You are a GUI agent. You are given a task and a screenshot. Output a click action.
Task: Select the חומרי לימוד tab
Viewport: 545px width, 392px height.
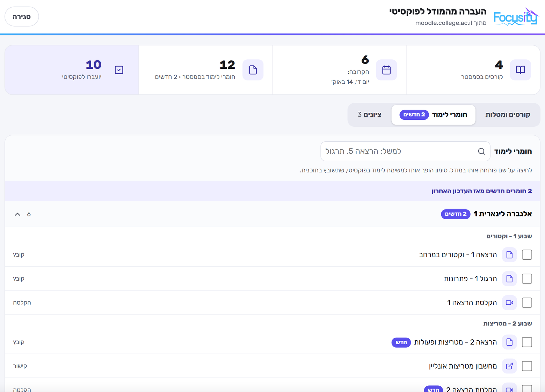pyautogui.click(x=433, y=114)
